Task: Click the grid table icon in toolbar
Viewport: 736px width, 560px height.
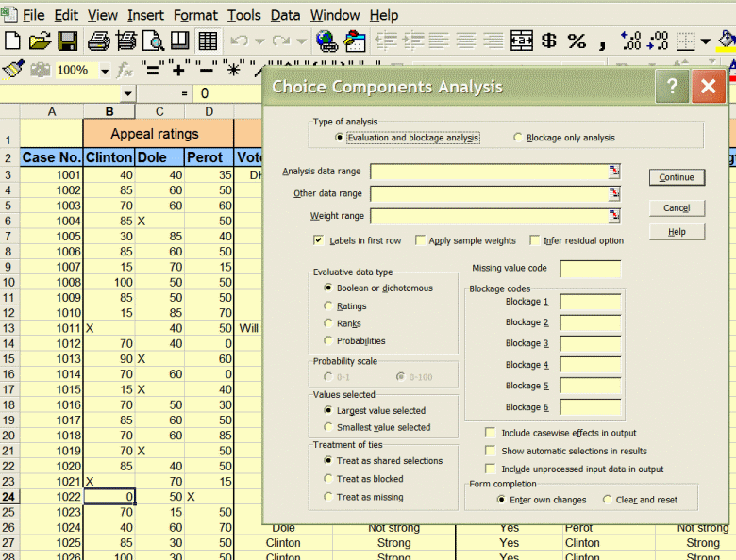Action: [x=208, y=41]
